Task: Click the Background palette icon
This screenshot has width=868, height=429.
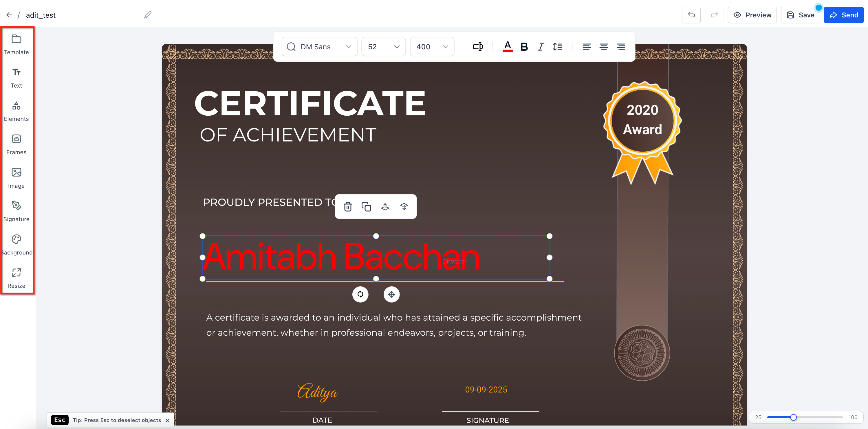Action: (x=16, y=239)
